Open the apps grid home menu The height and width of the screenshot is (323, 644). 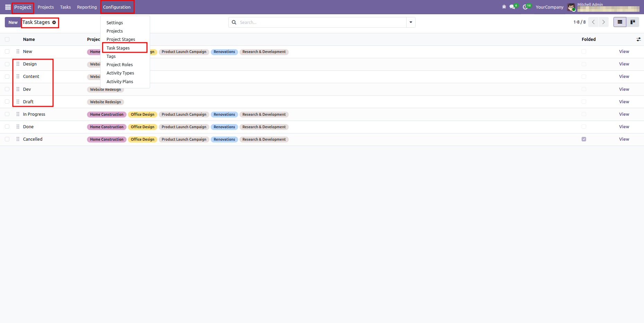[x=8, y=7]
